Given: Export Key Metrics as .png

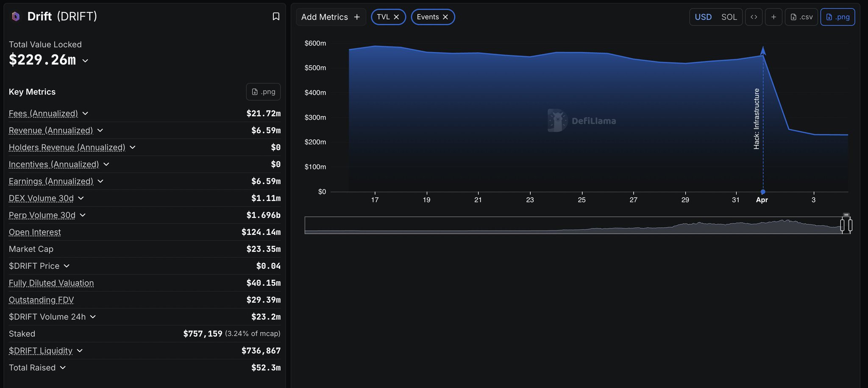Looking at the screenshot, I should pos(263,92).
